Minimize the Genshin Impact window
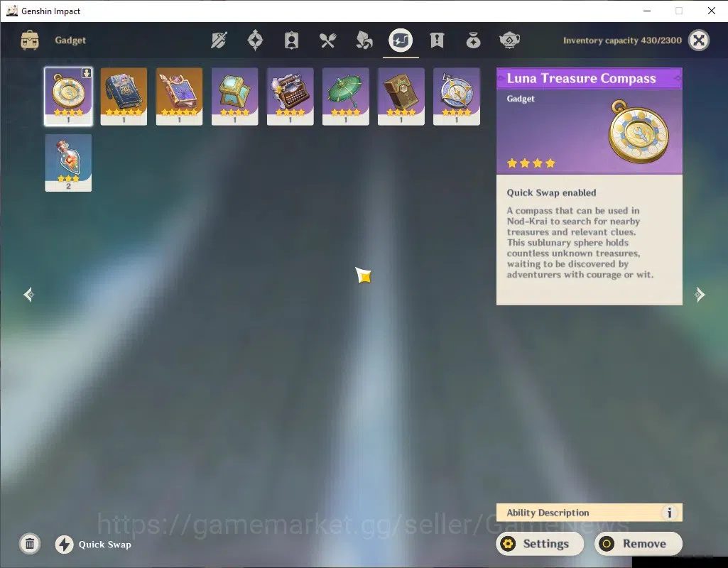This screenshot has height=568, width=728. click(647, 11)
